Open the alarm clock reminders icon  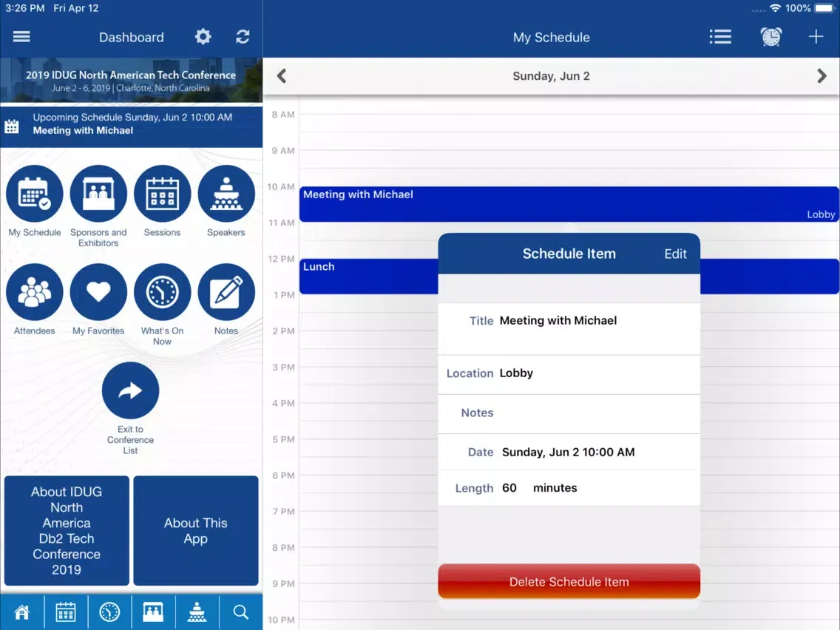pyautogui.click(x=771, y=36)
